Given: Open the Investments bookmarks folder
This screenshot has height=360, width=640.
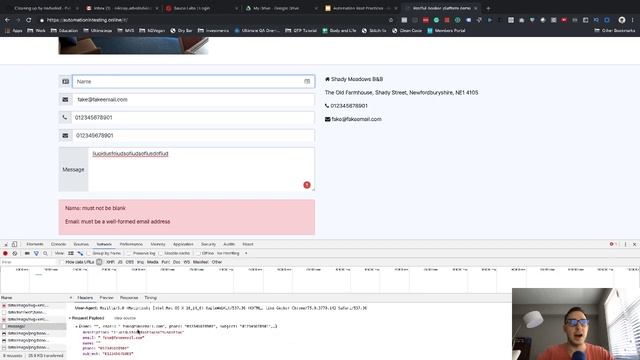Looking at the screenshot, I should click(x=213, y=31).
